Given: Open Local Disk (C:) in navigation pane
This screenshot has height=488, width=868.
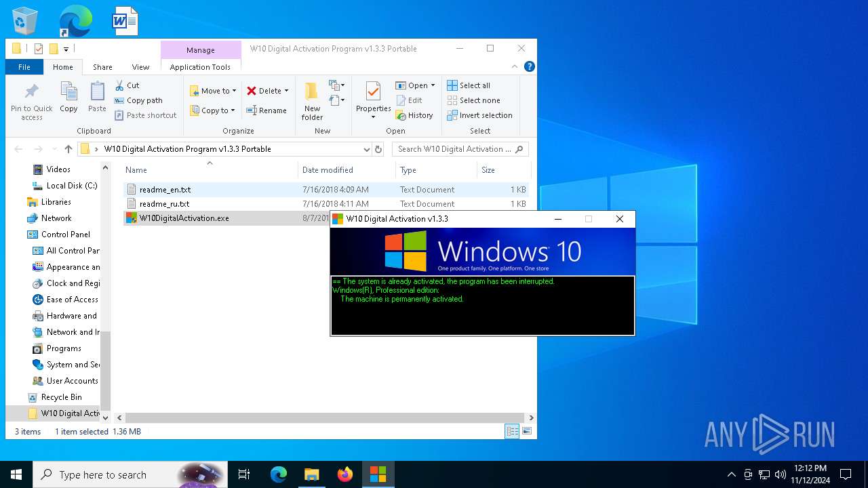Looking at the screenshot, I should 71,186.
